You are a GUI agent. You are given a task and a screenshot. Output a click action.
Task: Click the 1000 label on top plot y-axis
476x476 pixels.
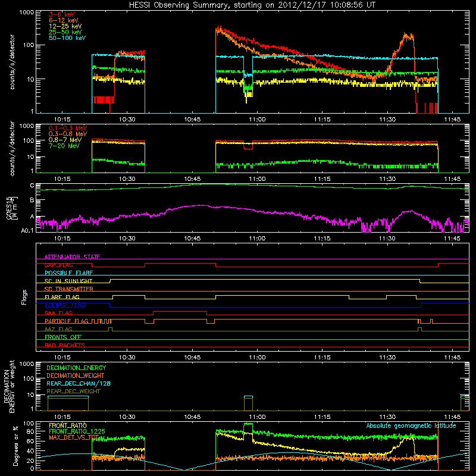pyautogui.click(x=27, y=12)
